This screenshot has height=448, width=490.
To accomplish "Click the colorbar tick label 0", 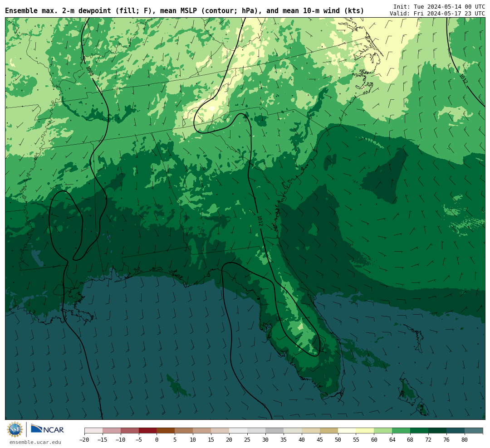I will [x=157, y=440].
